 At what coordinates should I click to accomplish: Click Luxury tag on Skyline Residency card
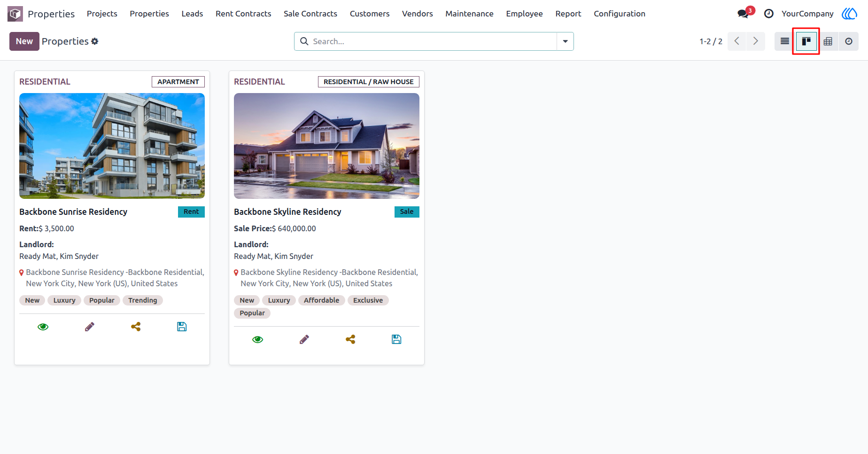[279, 300]
